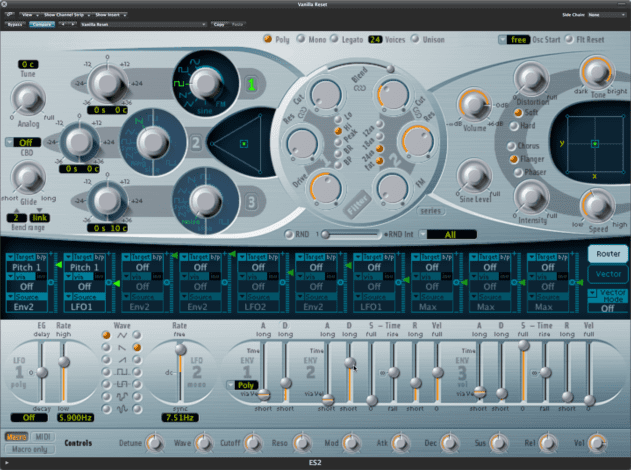Open the Show Insert dropdown

(109, 15)
